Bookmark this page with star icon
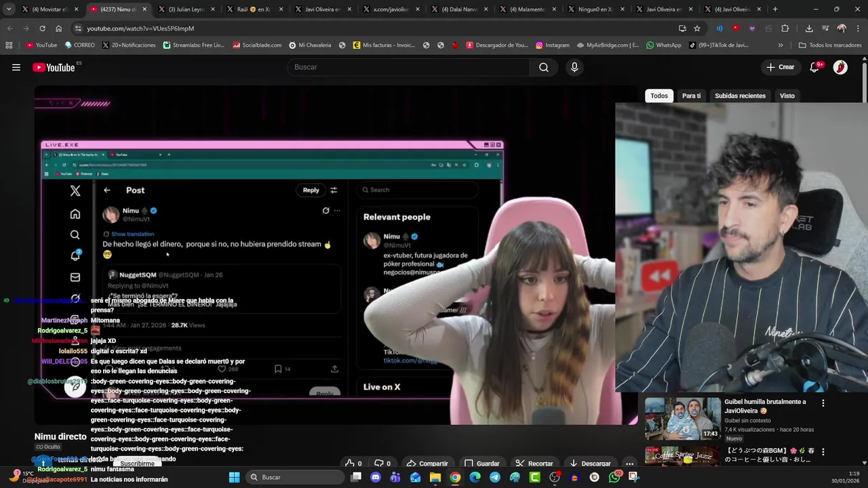The width and height of the screenshot is (868, 488). point(697,28)
